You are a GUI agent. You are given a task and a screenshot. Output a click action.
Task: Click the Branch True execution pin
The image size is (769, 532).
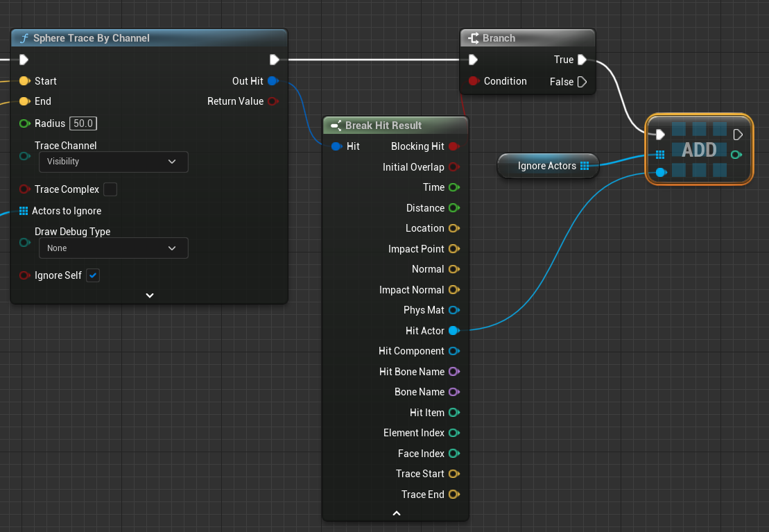[582, 60]
